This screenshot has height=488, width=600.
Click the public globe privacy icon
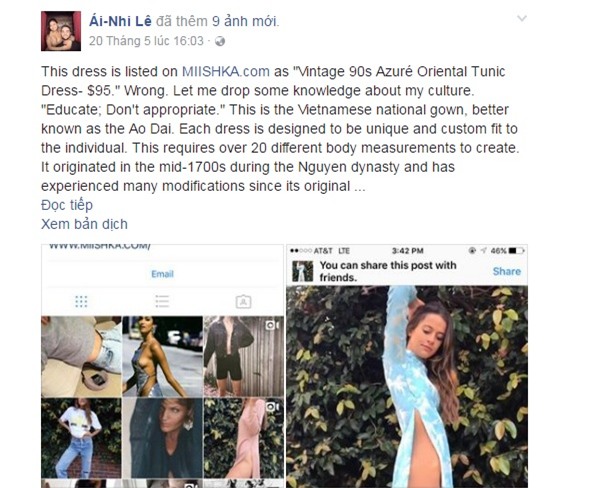pos(220,41)
